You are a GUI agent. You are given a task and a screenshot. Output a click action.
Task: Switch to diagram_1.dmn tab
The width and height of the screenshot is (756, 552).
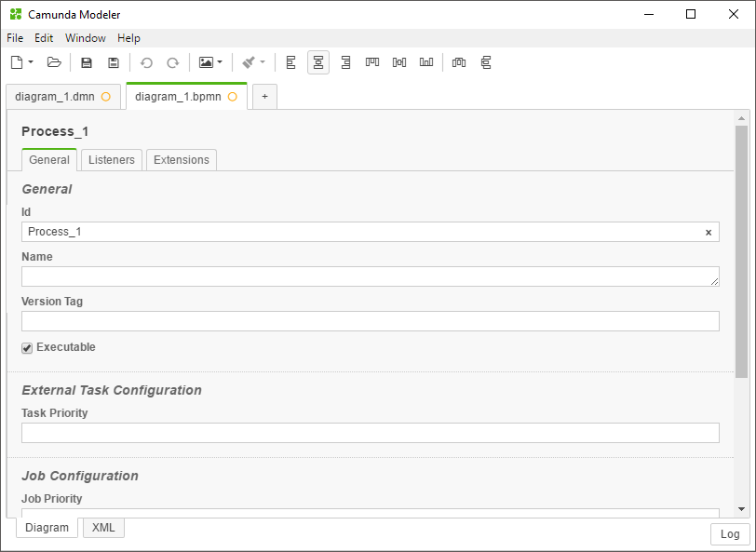point(62,97)
